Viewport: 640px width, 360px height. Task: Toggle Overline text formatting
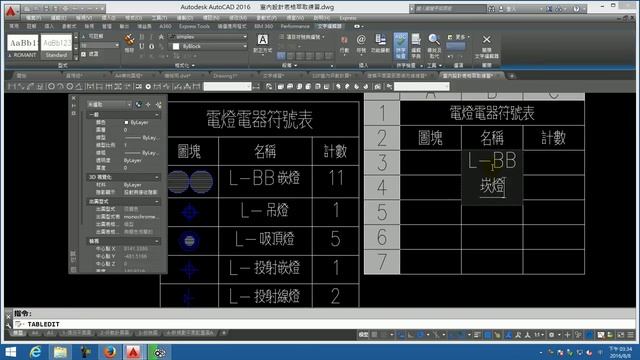click(151, 46)
